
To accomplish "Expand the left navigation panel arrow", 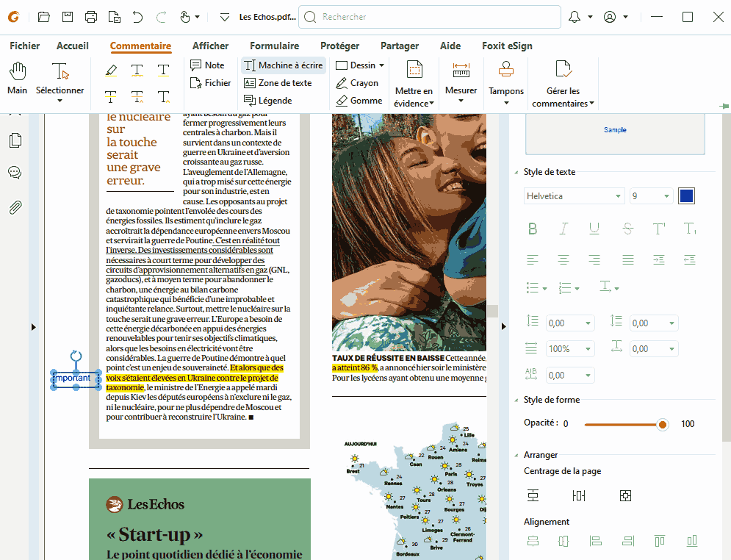I will click(34, 327).
